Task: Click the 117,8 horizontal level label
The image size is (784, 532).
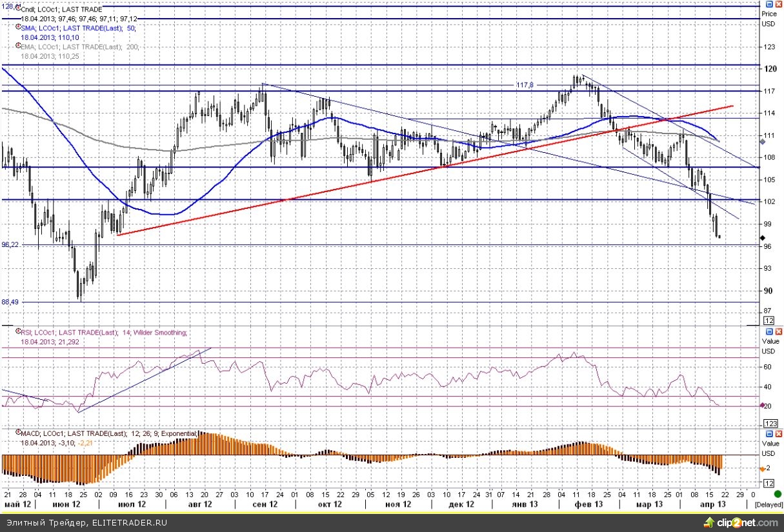Action: tap(525, 85)
